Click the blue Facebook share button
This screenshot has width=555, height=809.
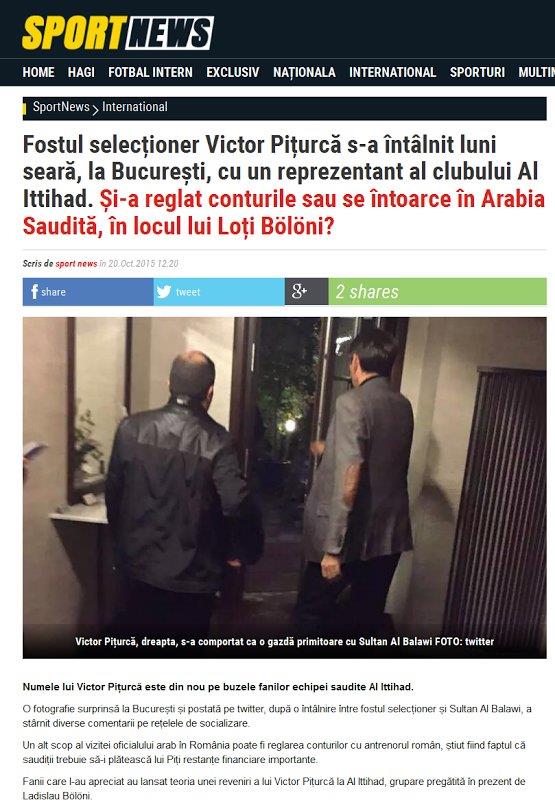click(88, 292)
